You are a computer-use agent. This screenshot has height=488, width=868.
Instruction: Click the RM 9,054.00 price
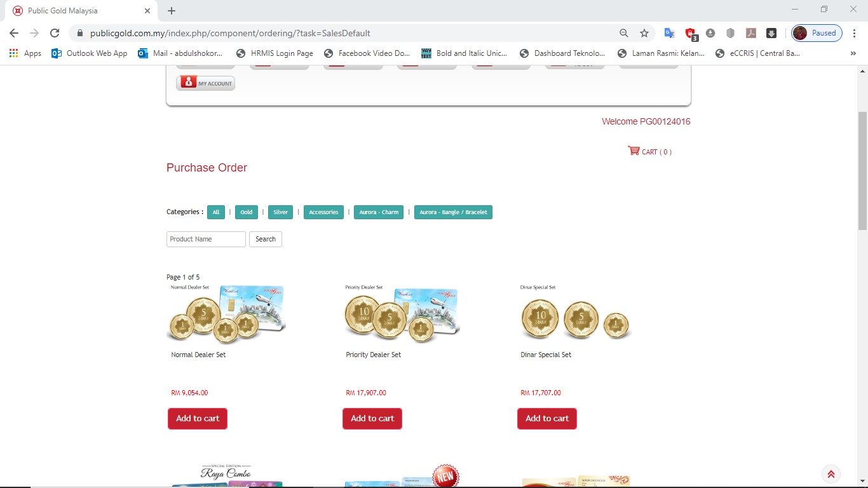[189, 393]
